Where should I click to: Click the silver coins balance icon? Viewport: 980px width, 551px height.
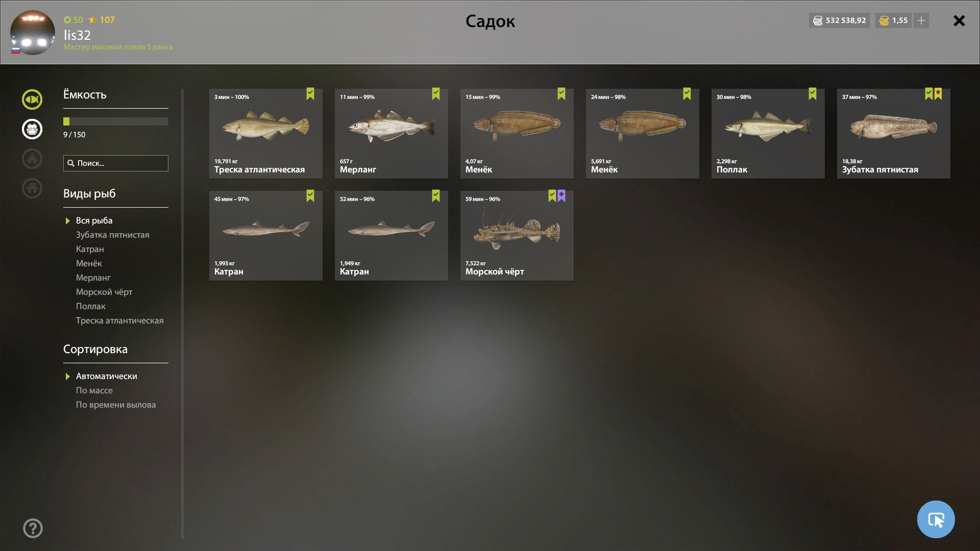(818, 20)
